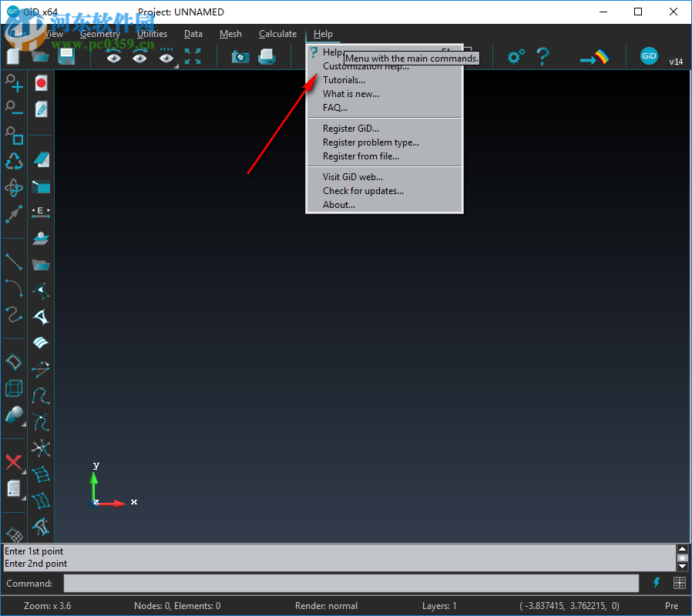The height and width of the screenshot is (616, 692).
Task: Select the Zoom in tool
Action: [x=14, y=83]
